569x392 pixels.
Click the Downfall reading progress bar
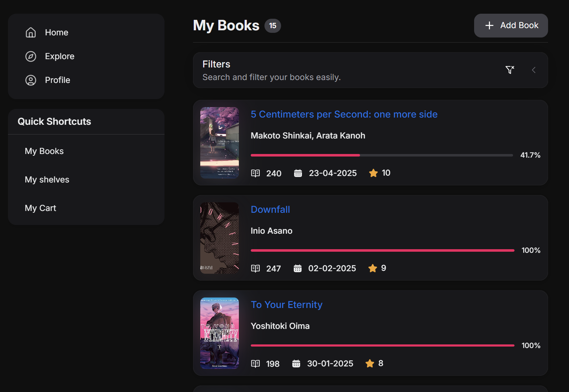coord(382,250)
